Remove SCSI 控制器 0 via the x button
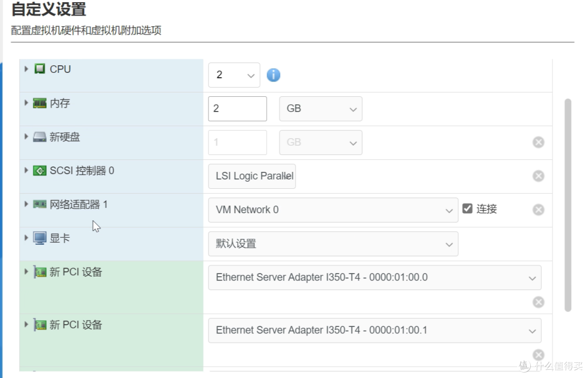This screenshot has width=588, height=378. (538, 176)
